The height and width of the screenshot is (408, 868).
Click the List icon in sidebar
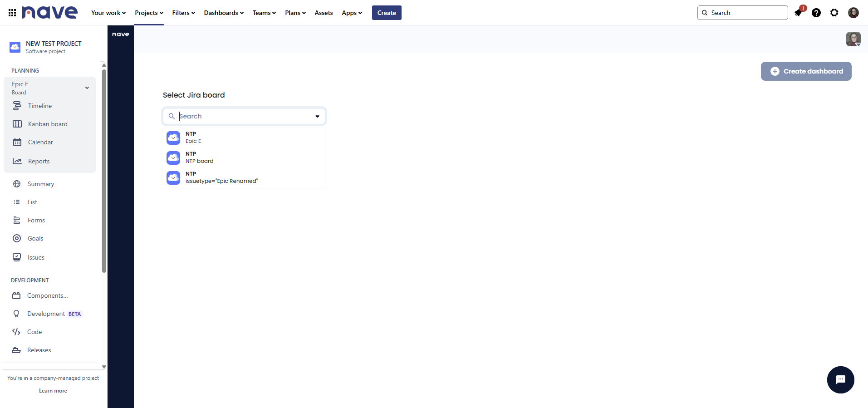tap(17, 202)
